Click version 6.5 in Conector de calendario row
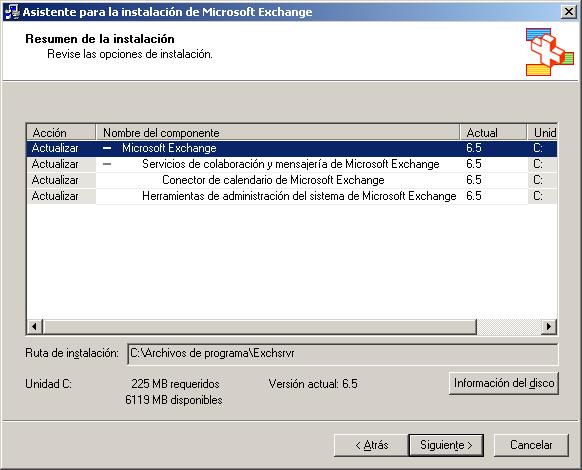The width and height of the screenshot is (582, 470). 474,180
